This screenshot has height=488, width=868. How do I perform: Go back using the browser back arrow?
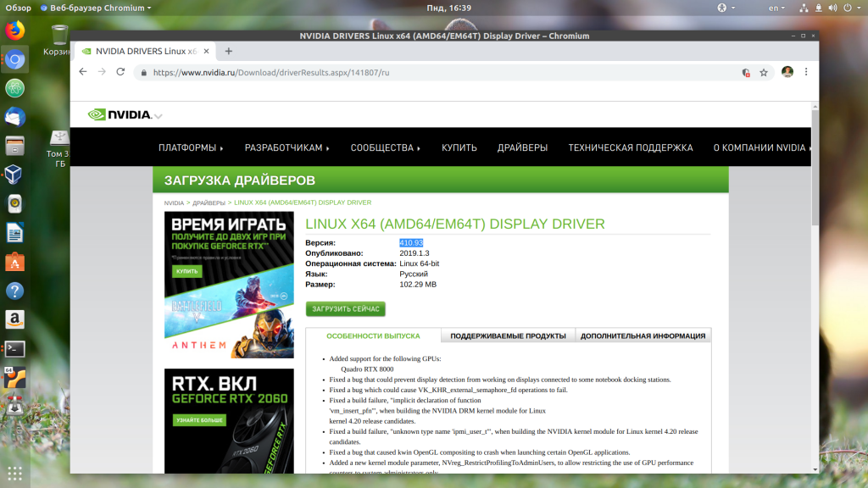pyautogui.click(x=82, y=72)
